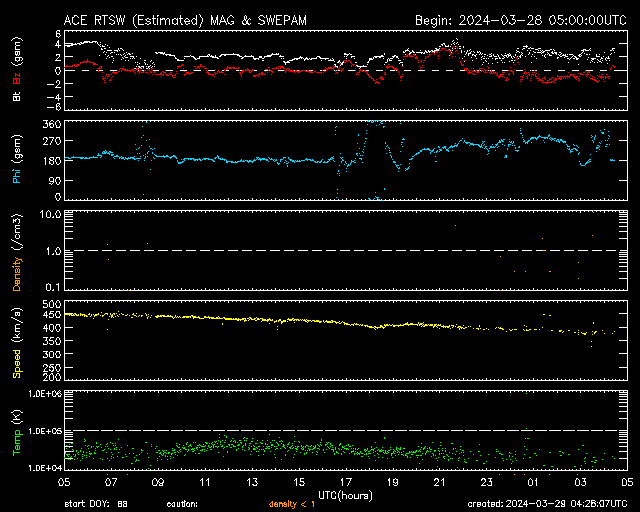Screen dimensions: 640x512
Task: Click the orange density < 1 caution text
Action: click(292, 504)
